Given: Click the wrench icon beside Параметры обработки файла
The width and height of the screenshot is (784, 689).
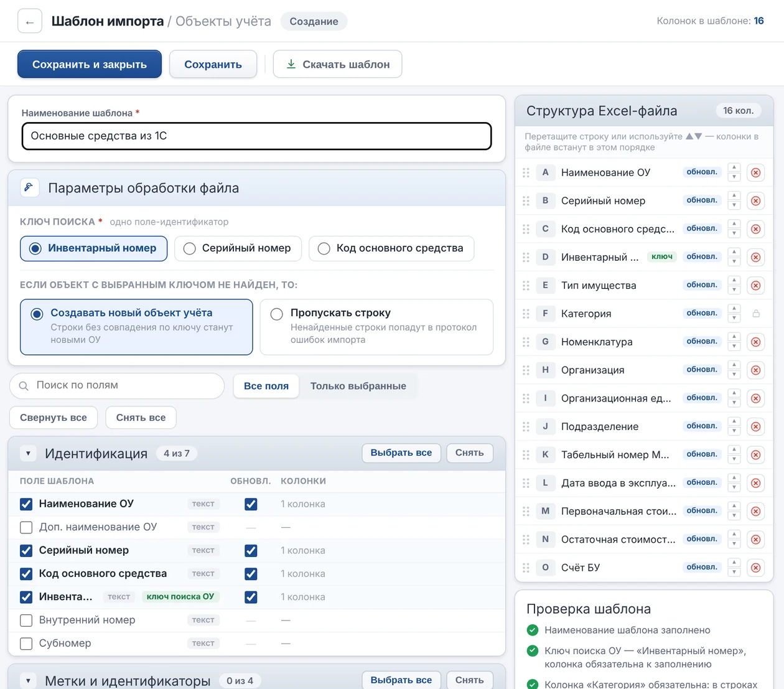Looking at the screenshot, I should click(29, 187).
